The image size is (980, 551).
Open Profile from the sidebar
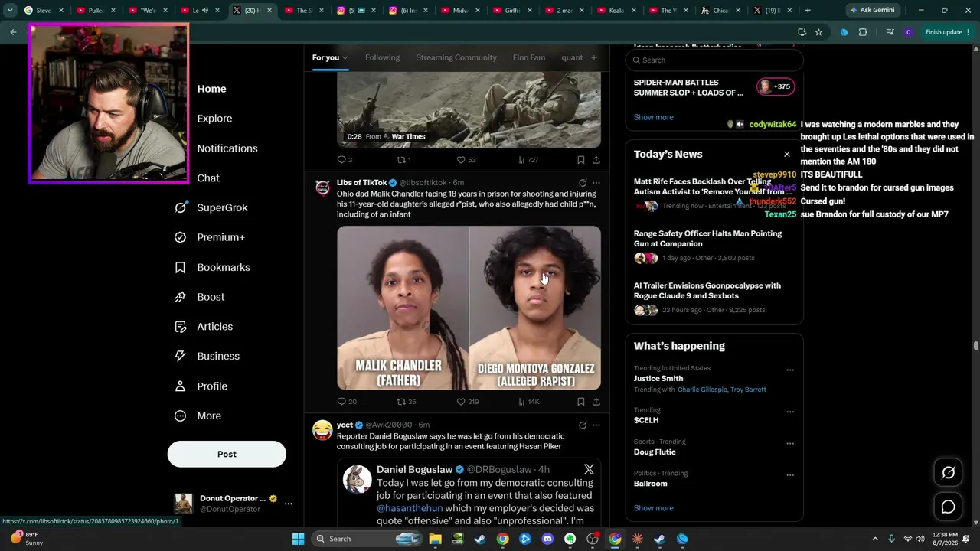click(x=201, y=386)
